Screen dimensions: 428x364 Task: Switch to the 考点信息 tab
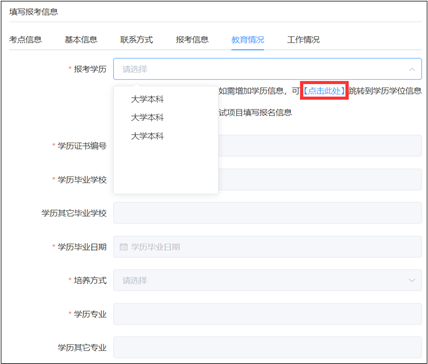pyautogui.click(x=25, y=40)
